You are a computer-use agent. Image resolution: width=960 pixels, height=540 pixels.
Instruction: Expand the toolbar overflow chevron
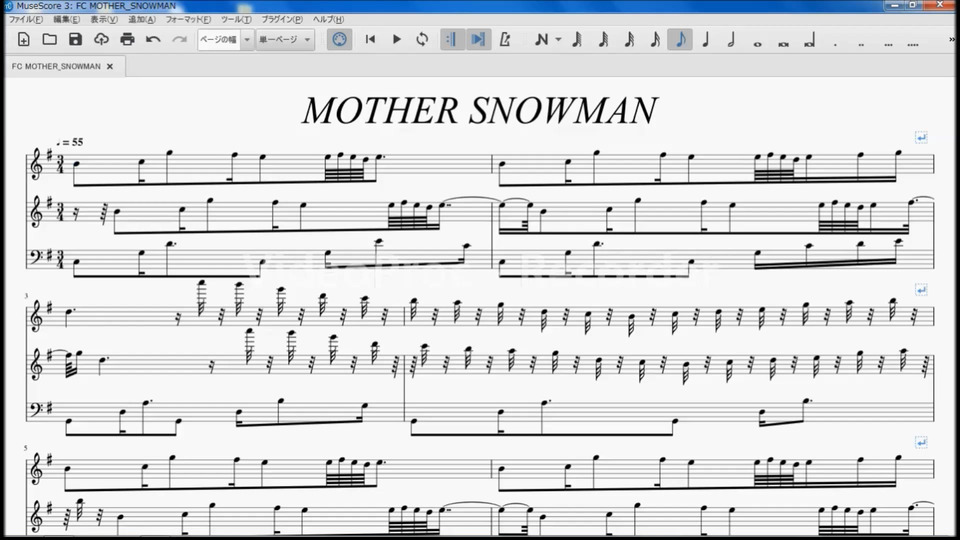952,40
